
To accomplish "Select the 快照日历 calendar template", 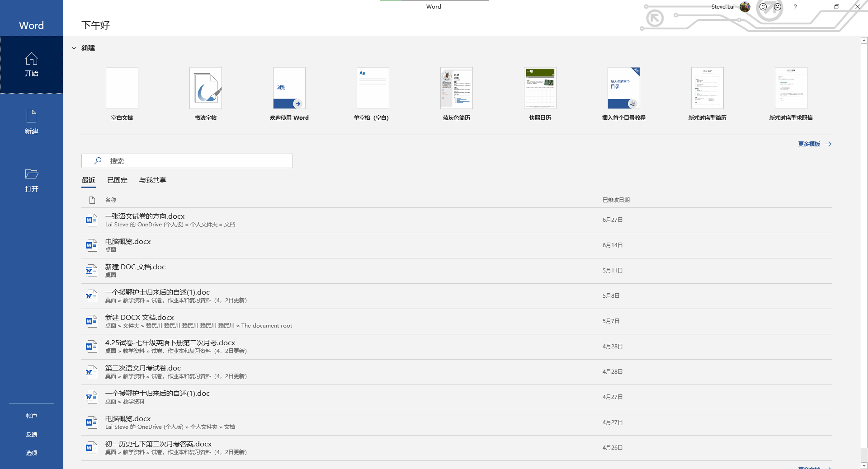I will coord(540,94).
